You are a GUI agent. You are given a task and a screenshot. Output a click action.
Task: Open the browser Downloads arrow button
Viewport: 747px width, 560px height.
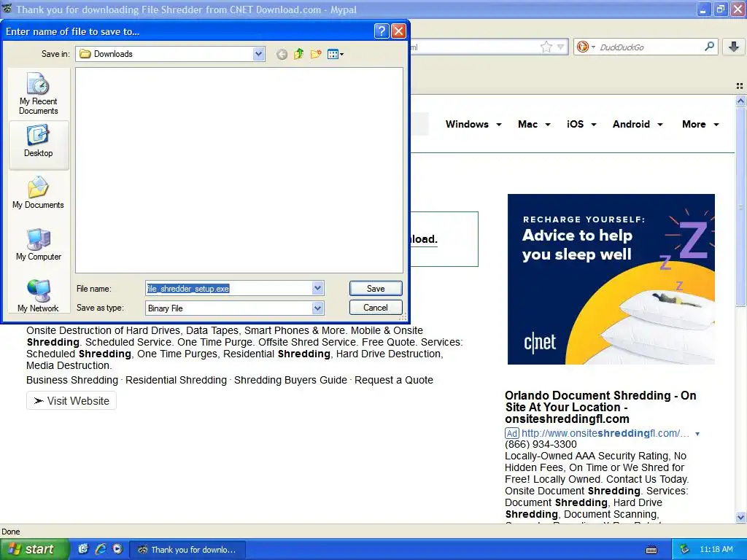734,47
